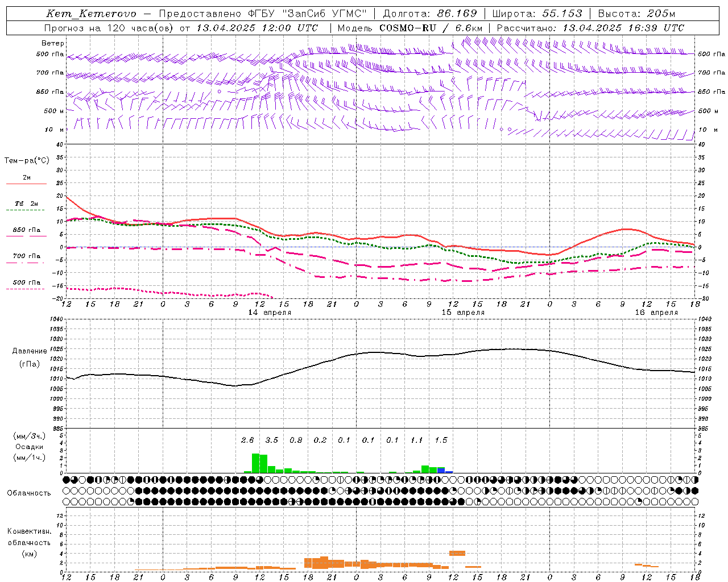This screenshot has height=582, width=728.
Task: Click the 16 апреля date label
Action: [x=656, y=313]
